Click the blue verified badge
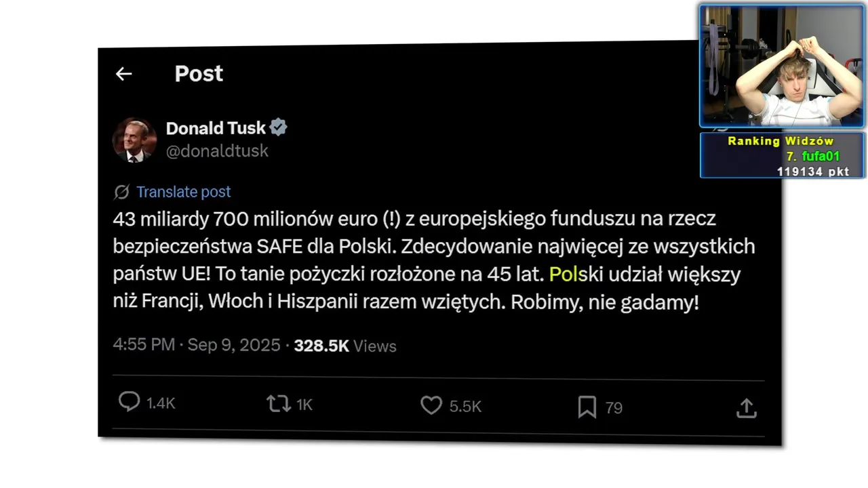The image size is (868, 488). pyautogui.click(x=279, y=127)
